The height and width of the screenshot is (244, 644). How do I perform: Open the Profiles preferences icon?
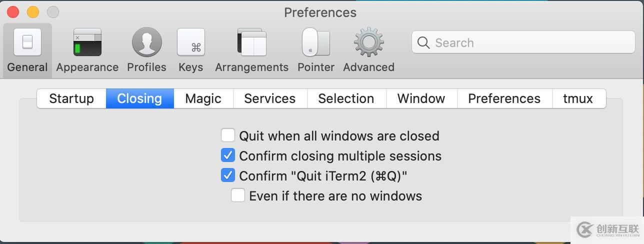coord(146,42)
